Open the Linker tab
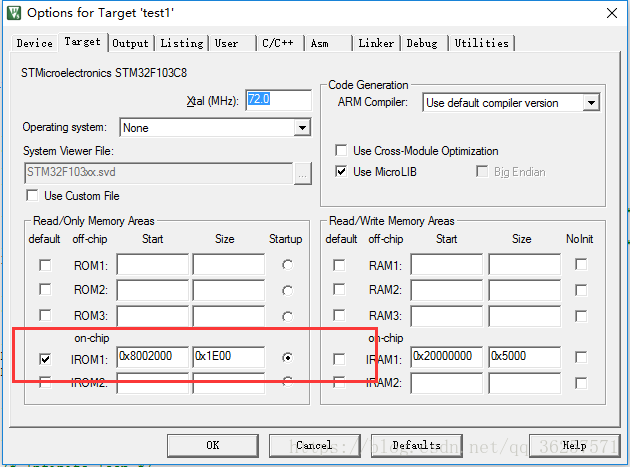 click(x=376, y=43)
